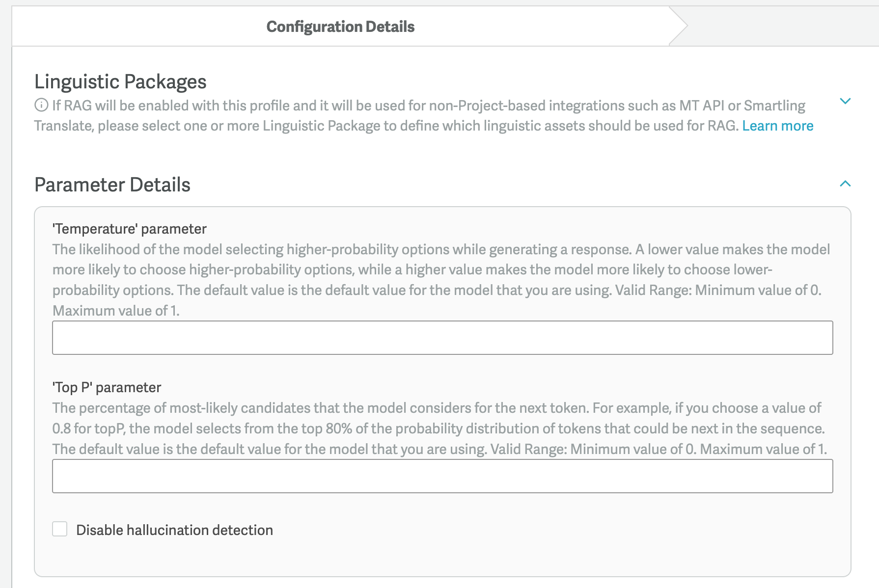Open the Learn more link
The height and width of the screenshot is (588, 879).
(x=778, y=126)
